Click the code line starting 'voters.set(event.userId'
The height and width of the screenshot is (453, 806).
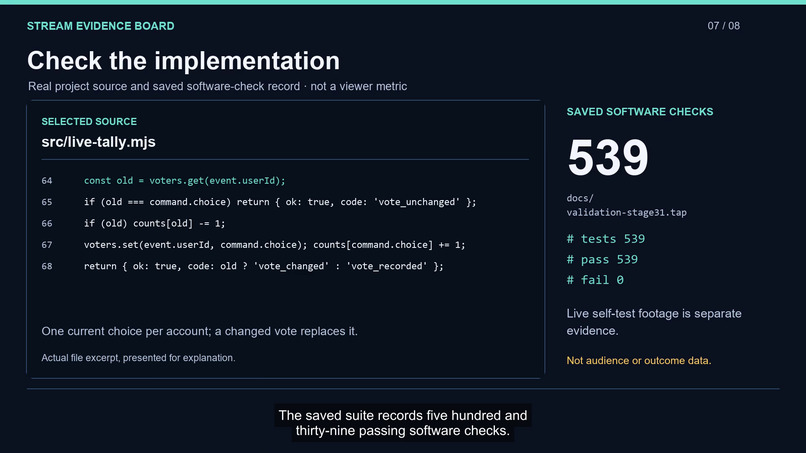(274, 245)
